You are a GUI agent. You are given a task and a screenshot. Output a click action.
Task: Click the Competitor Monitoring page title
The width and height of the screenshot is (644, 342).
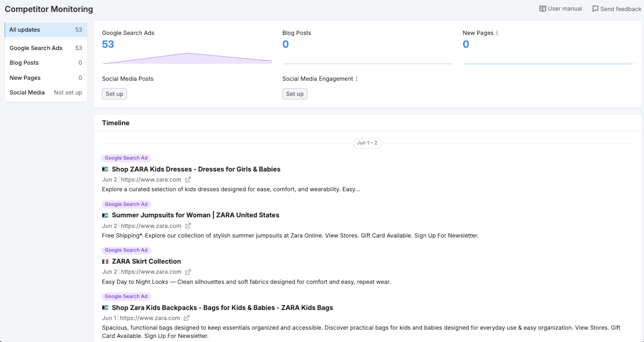point(49,9)
